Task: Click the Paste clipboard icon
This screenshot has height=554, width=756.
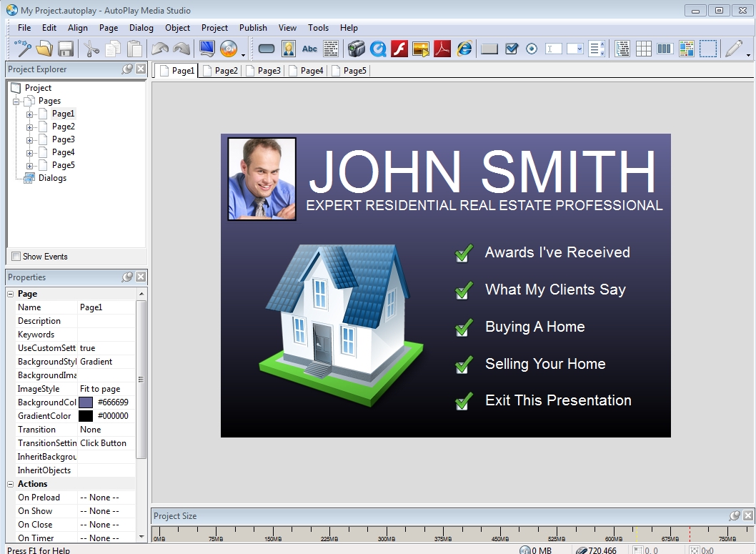Action: [x=134, y=49]
